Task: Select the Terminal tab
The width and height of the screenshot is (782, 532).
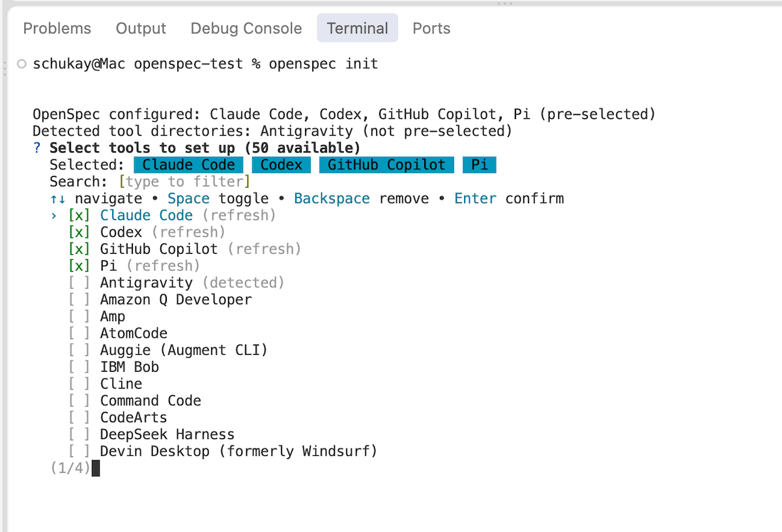Action: [x=358, y=29]
